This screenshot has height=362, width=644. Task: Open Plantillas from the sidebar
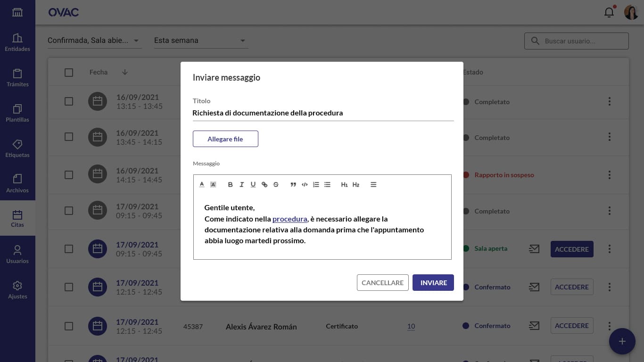click(17, 113)
